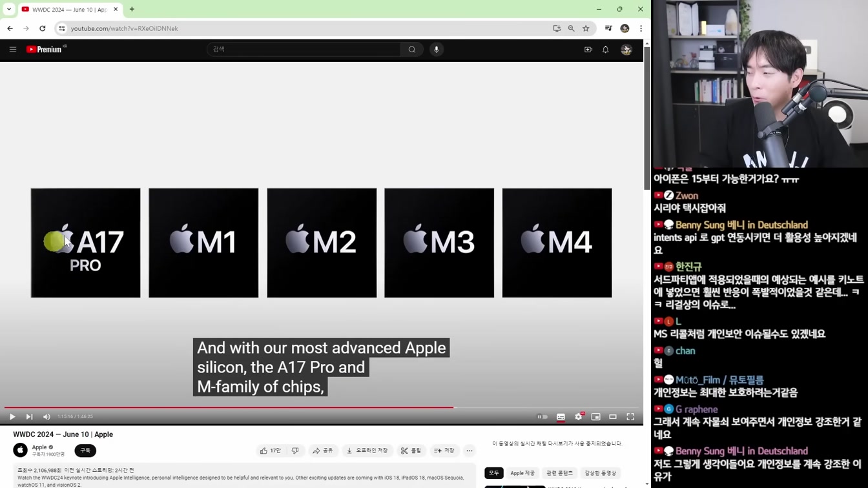
Task: Reload the page
Action: (43, 28)
